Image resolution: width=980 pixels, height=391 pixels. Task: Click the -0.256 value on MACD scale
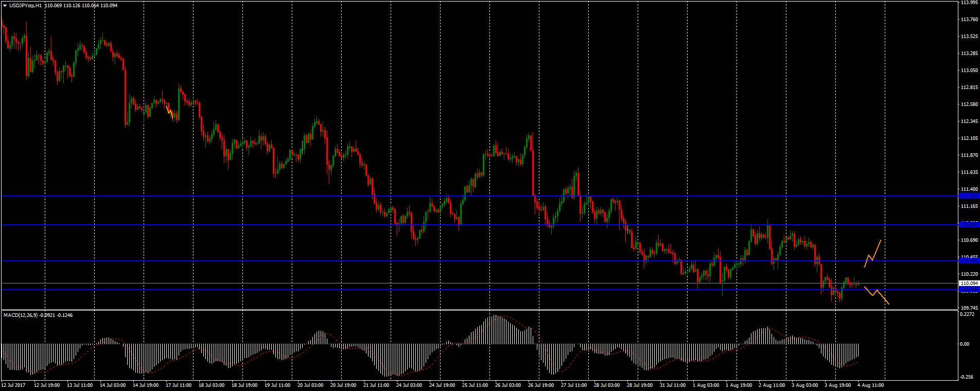click(969, 377)
